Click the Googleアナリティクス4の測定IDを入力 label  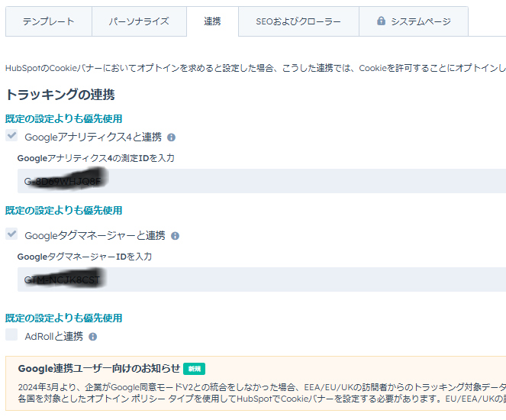point(96,158)
